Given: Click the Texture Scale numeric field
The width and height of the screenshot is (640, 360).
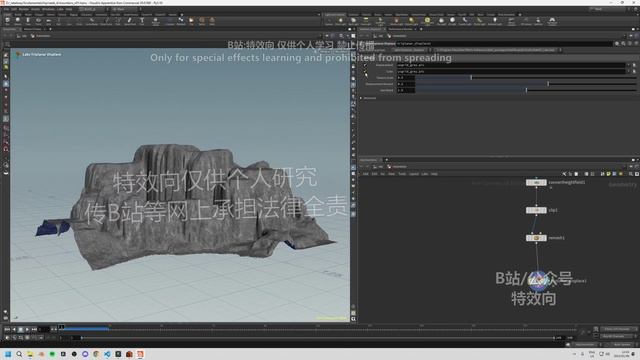Looking at the screenshot, I should (406, 78).
